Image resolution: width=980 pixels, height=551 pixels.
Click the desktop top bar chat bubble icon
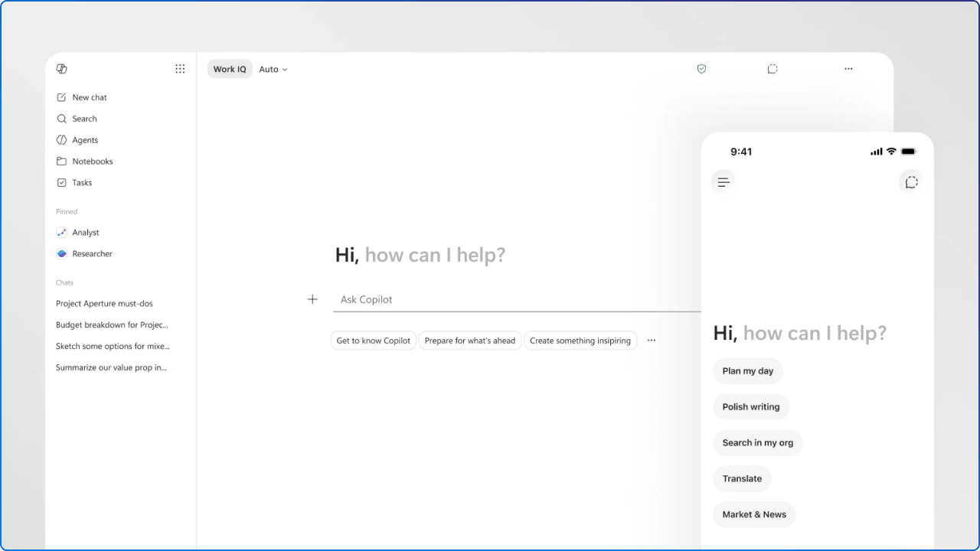click(773, 69)
